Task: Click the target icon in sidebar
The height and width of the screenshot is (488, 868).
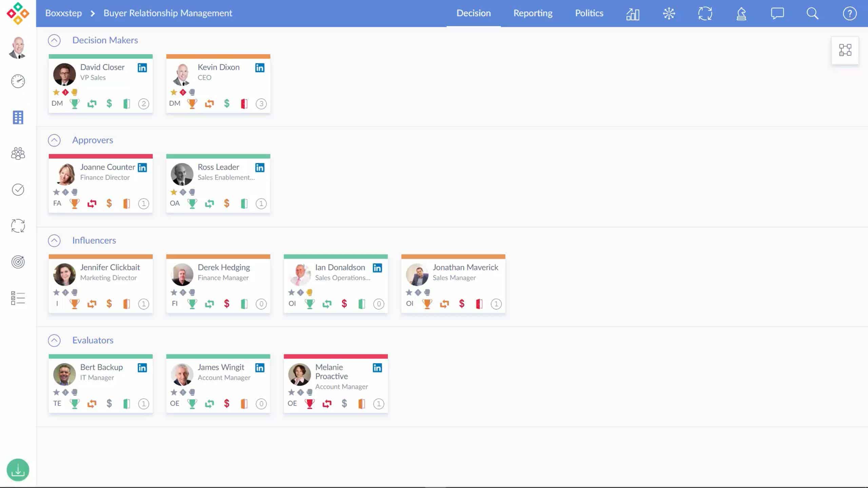Action: tap(18, 262)
